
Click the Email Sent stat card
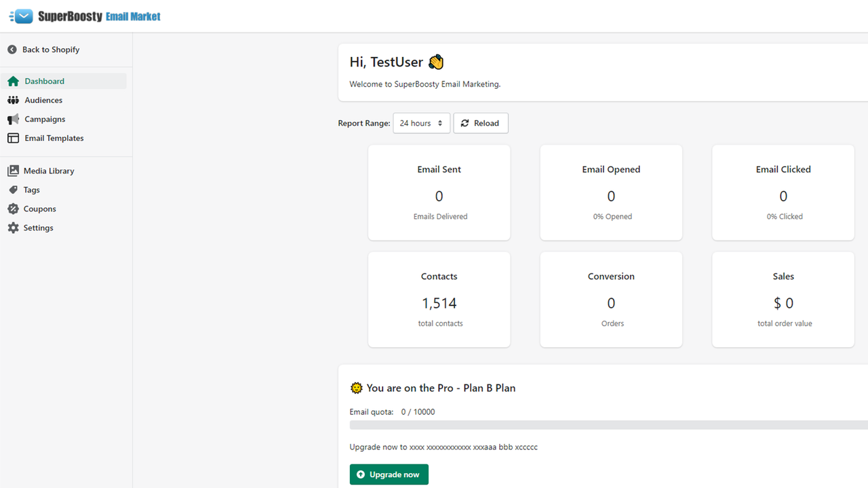(439, 192)
